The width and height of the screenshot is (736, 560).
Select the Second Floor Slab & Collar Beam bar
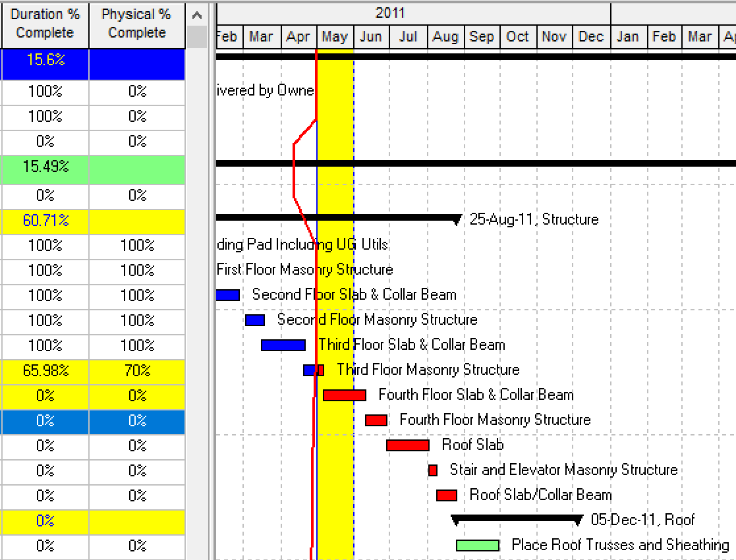pos(227,295)
